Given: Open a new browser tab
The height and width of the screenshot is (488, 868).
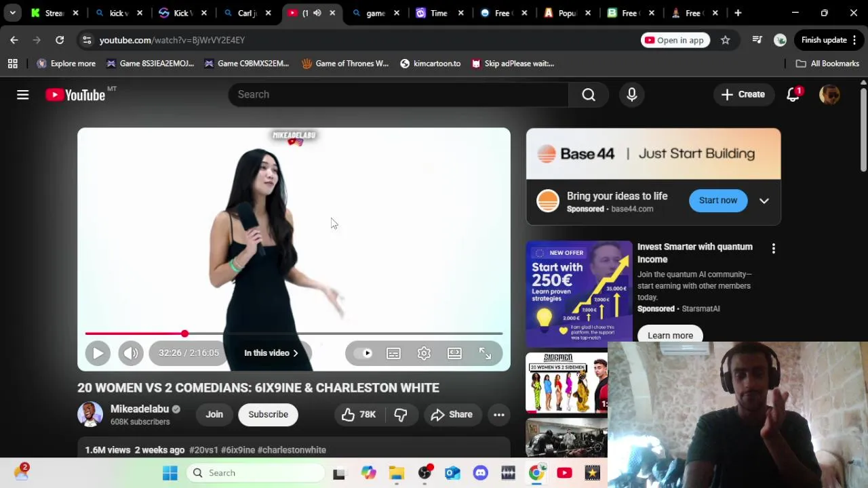Looking at the screenshot, I should coord(738,13).
